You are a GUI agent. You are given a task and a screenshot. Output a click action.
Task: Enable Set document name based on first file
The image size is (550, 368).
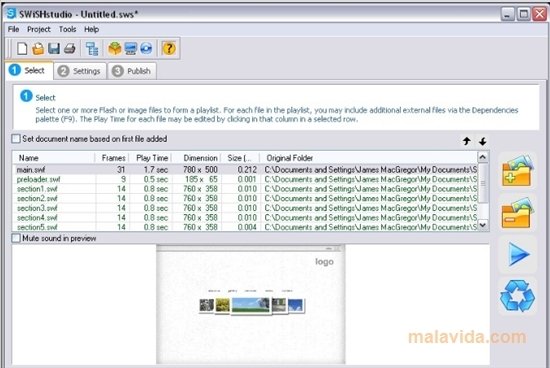(x=16, y=139)
